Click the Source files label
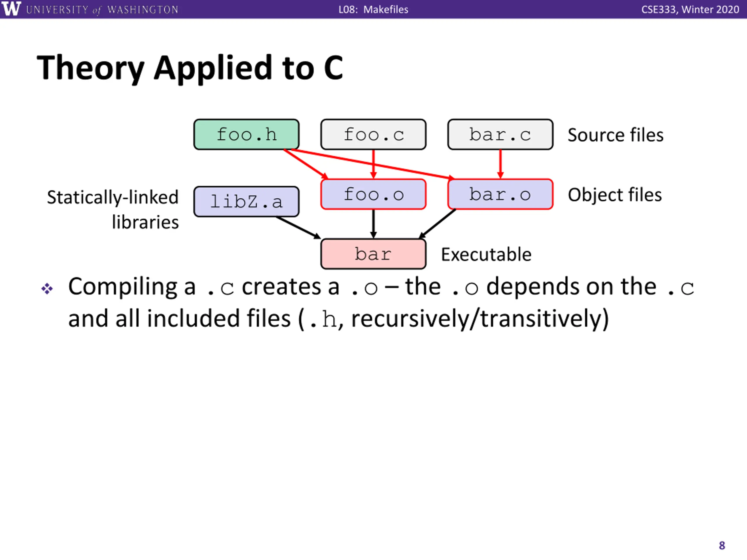Viewport: 747px width, 560px height. point(615,135)
